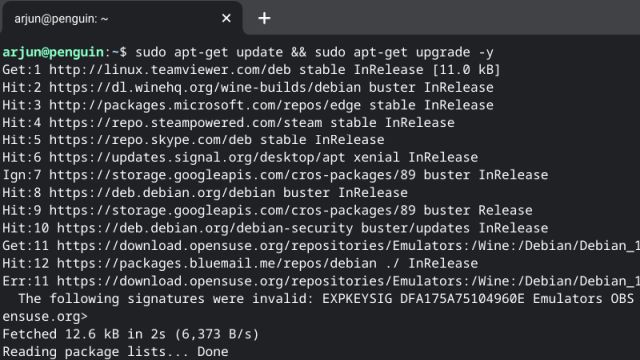
Task: Open the Err:11 download.opensuse.org URL
Action: tap(349, 281)
